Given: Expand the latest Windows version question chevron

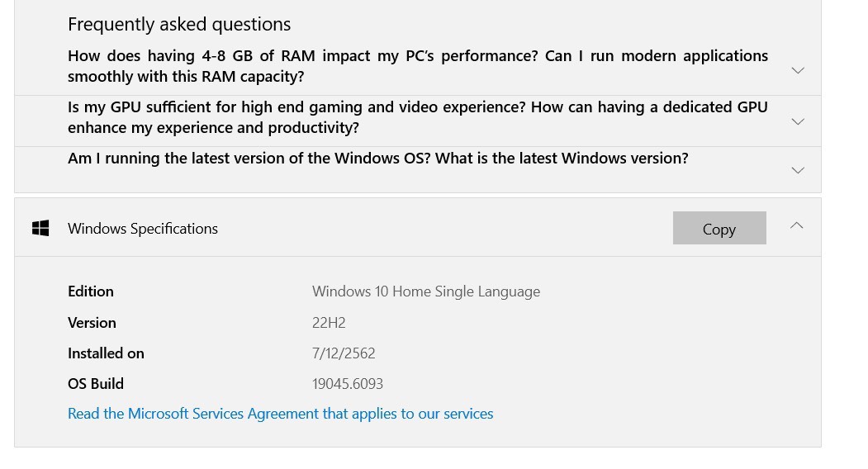Looking at the screenshot, I should (x=798, y=170).
